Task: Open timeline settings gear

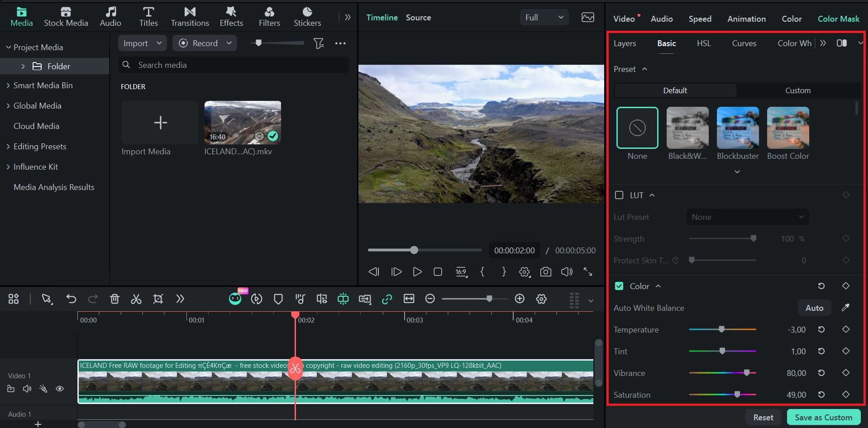Action: 541,299
